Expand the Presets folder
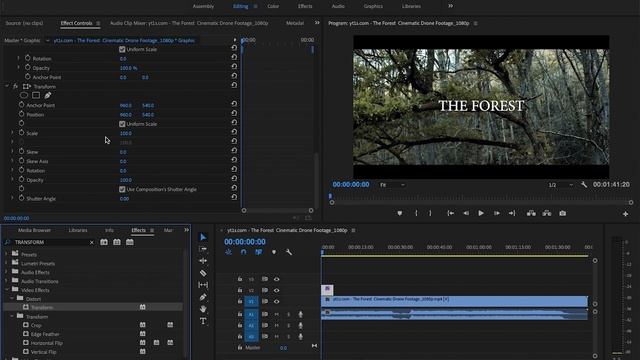This screenshot has height=360, width=640. 6,254
